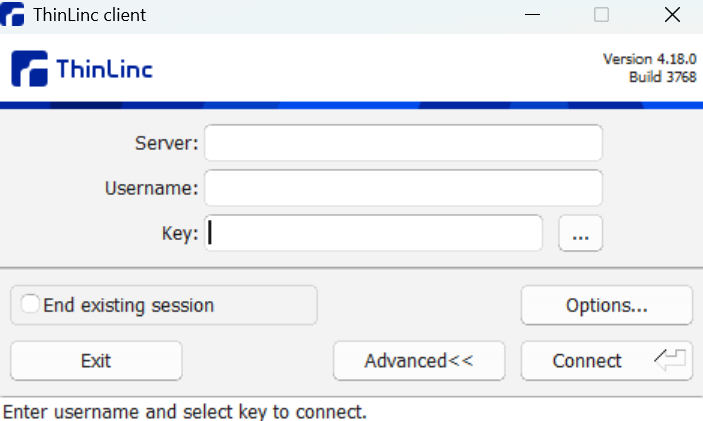Viewport: 703px width, 421px height.
Task: Open the Options... dialog
Action: tap(606, 305)
